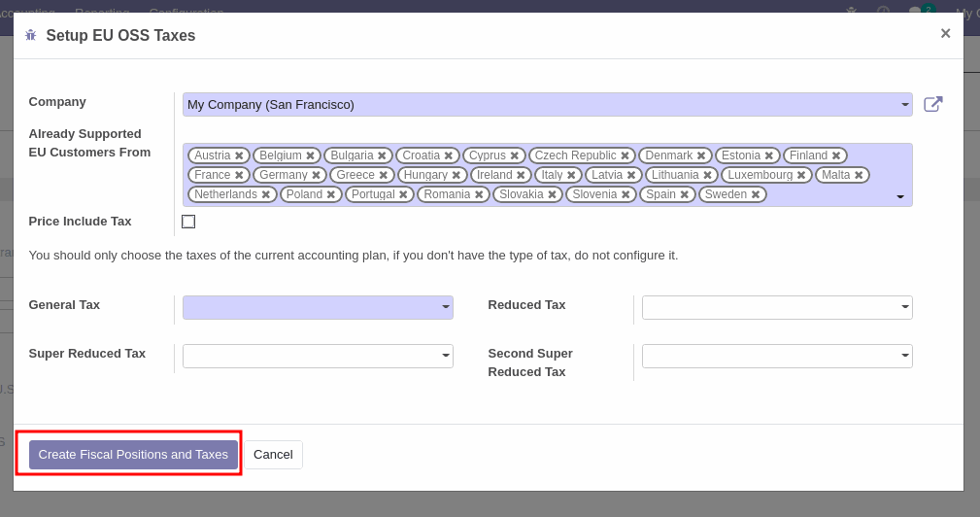Expand the Company dropdown
Image resolution: width=980 pixels, height=517 pixels.
point(904,105)
